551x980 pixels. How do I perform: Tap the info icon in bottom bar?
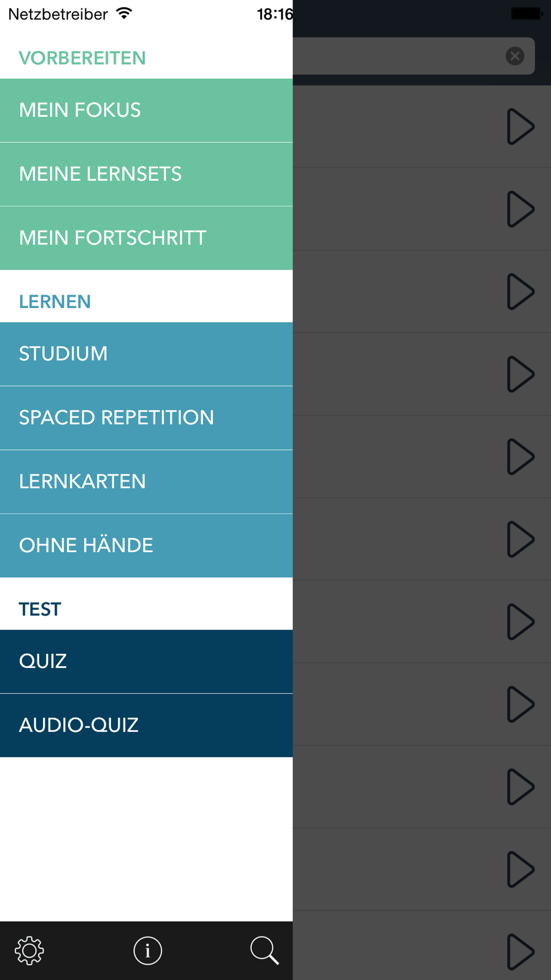point(148,950)
